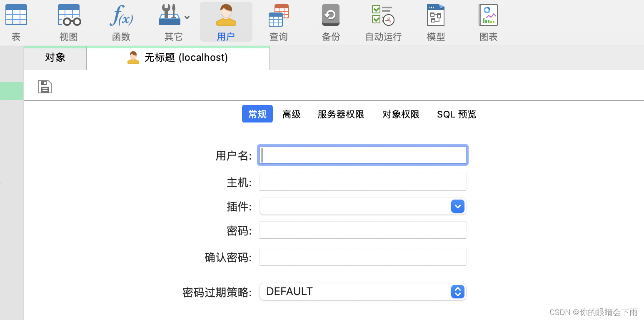Switch to the 对象 tab
Viewport: 644px width, 320px height.
point(55,57)
